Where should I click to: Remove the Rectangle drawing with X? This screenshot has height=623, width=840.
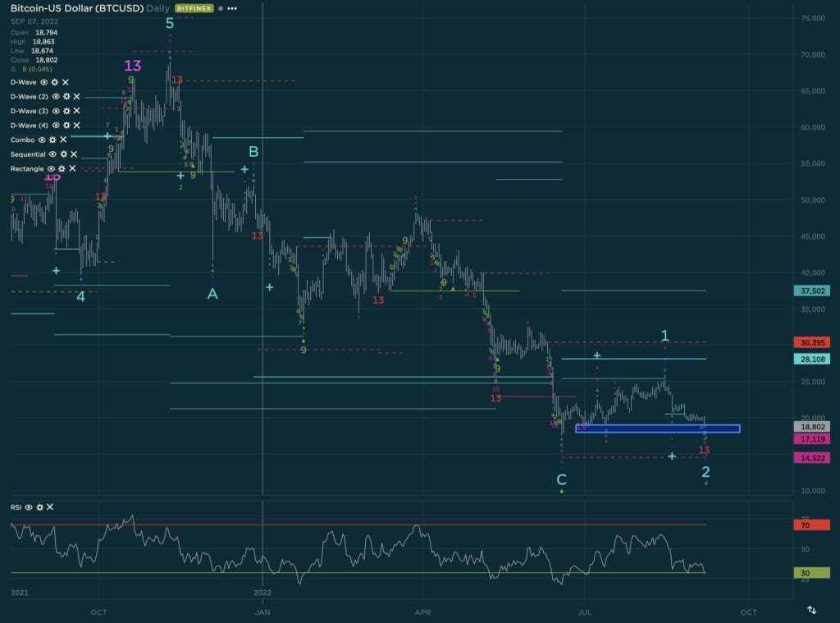72,168
